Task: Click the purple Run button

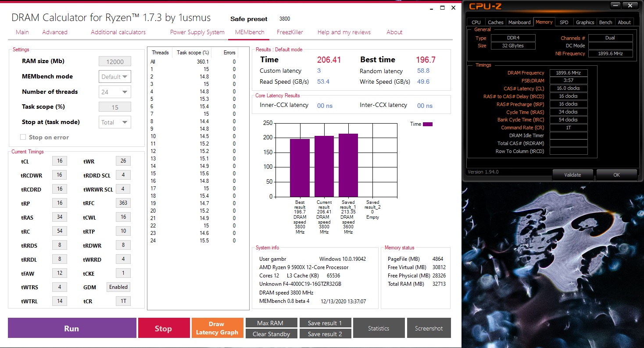Action: pyautogui.click(x=72, y=328)
